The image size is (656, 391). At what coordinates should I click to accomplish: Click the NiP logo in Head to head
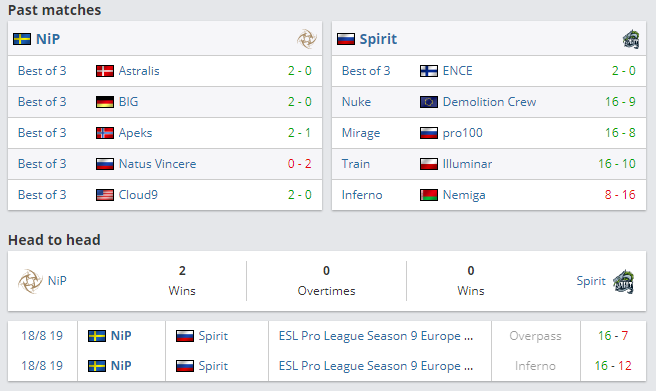point(30,281)
